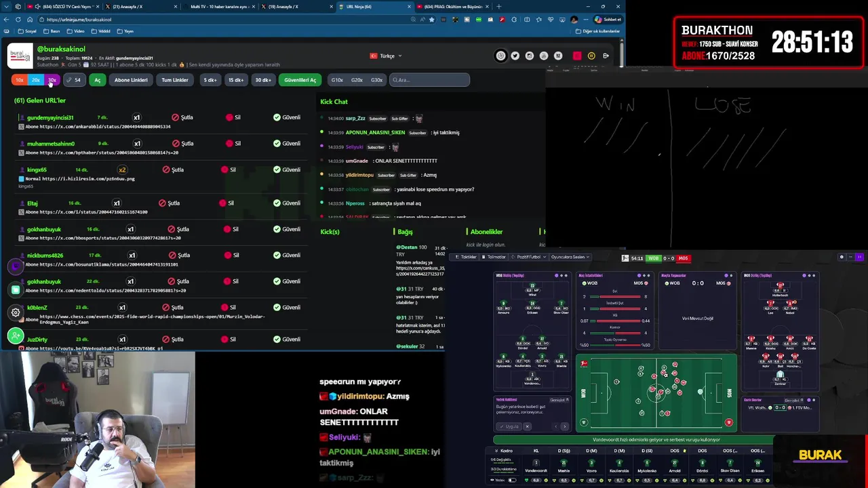The height and width of the screenshot is (488, 868).
Task: Click the purple pause button in football game
Action: [859, 258]
